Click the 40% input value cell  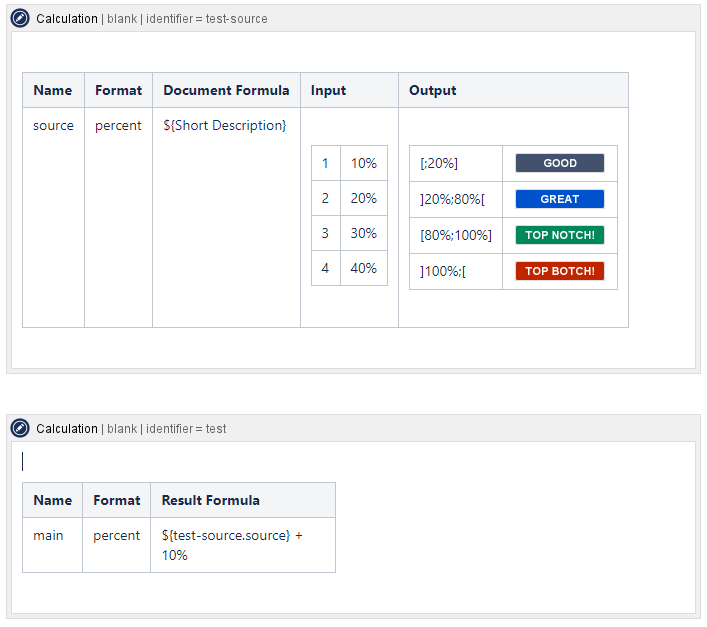point(363,268)
